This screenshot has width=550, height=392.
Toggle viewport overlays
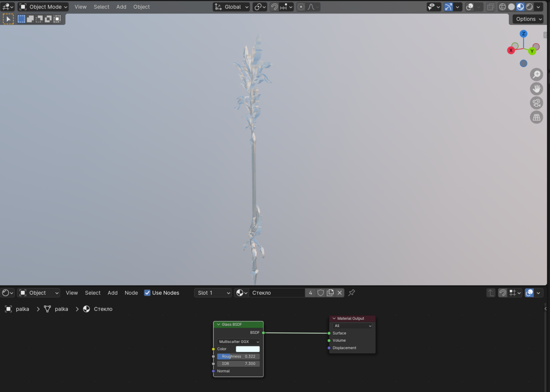point(470,7)
